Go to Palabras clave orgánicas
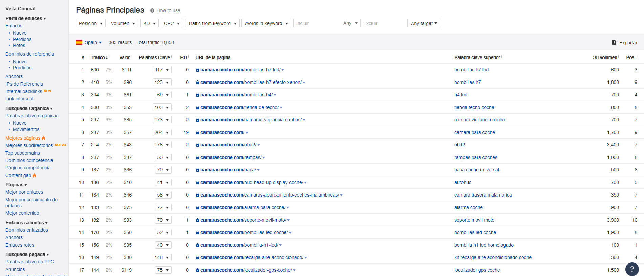The width and height of the screenshot is (644, 276). coord(32,116)
